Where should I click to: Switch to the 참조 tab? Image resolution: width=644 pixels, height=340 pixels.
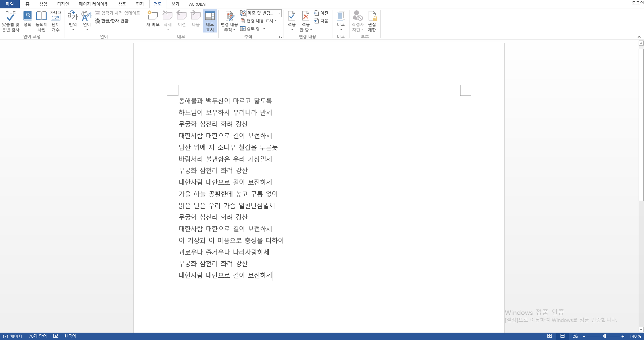[122, 4]
